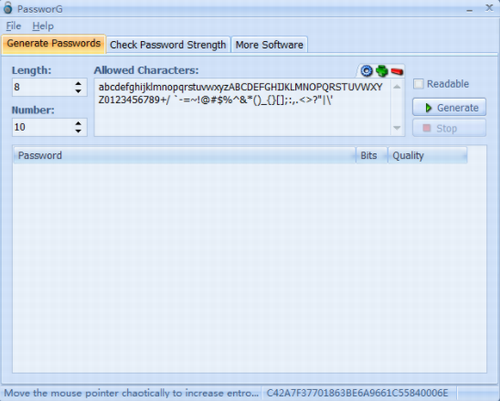Click the green plus add characters icon
This screenshot has width=500, height=401.
382,71
